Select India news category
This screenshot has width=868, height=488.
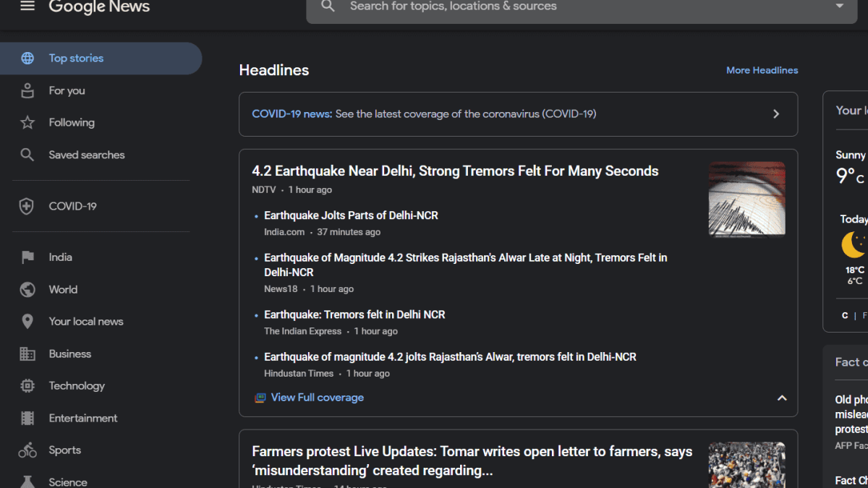click(60, 257)
